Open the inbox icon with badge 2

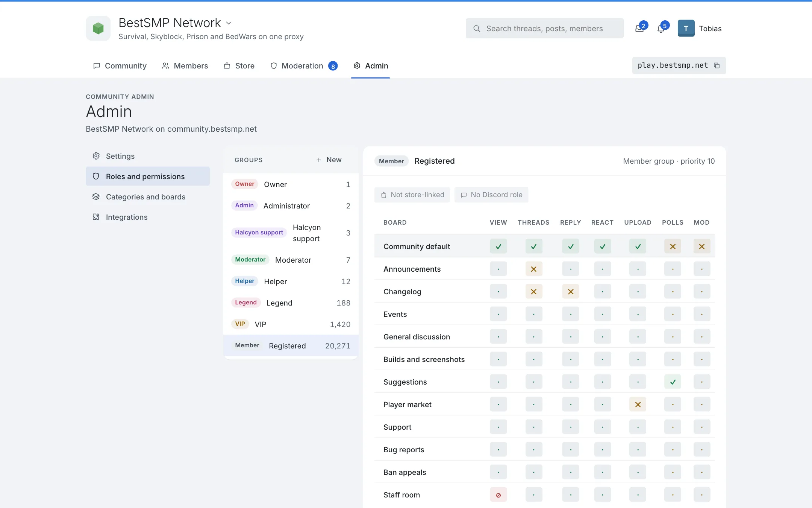(639, 29)
